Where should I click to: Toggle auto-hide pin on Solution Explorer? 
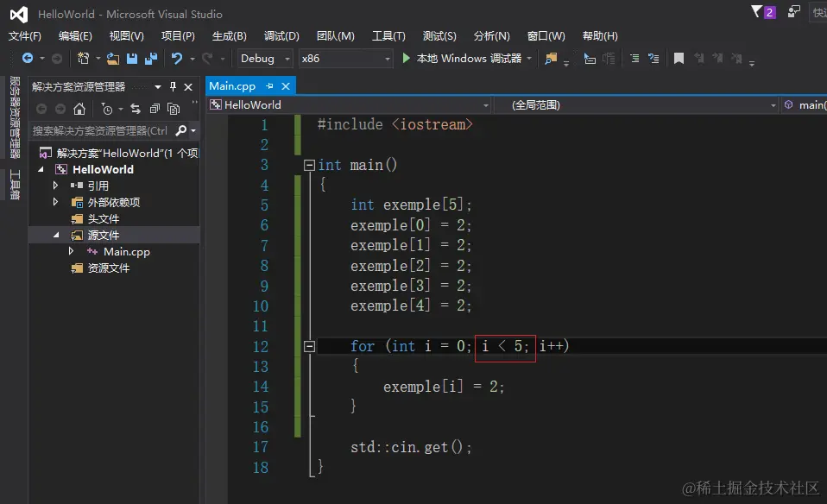click(173, 86)
